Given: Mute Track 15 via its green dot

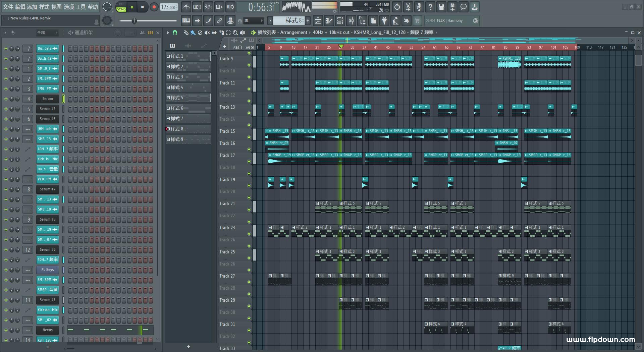Looking at the screenshot, I should (x=249, y=137).
